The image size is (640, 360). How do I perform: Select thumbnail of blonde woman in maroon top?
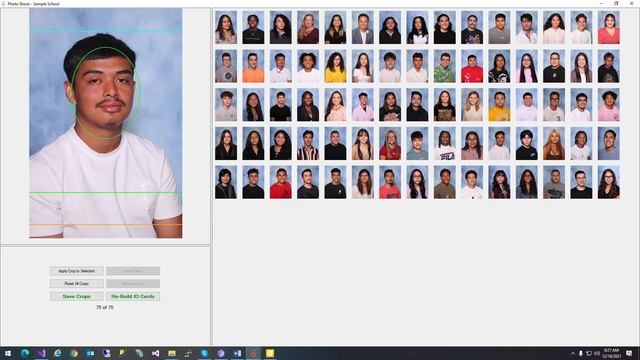point(308,27)
